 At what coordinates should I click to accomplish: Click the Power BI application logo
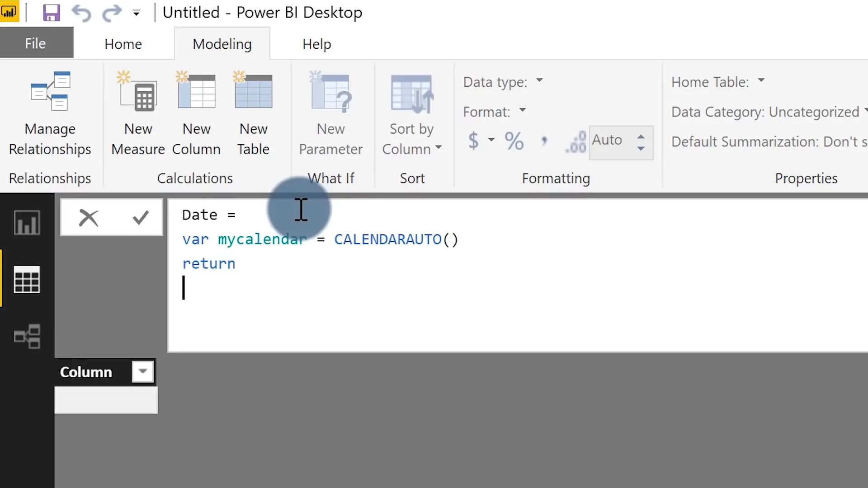pos(9,12)
